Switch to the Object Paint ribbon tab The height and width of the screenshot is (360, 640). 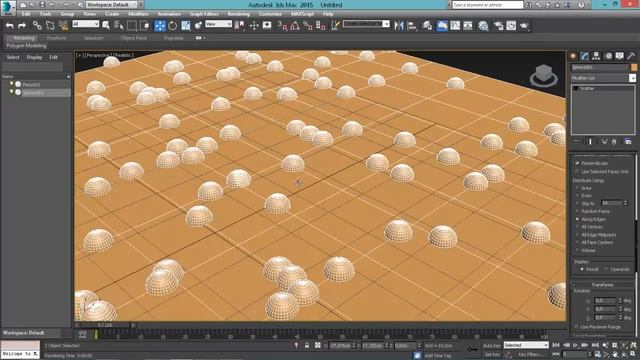click(x=133, y=38)
